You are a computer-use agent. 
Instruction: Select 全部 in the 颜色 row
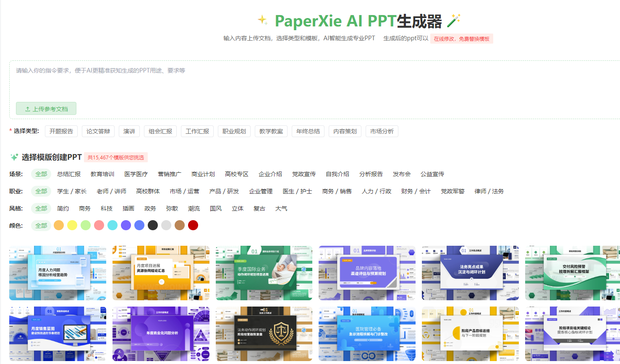(41, 226)
